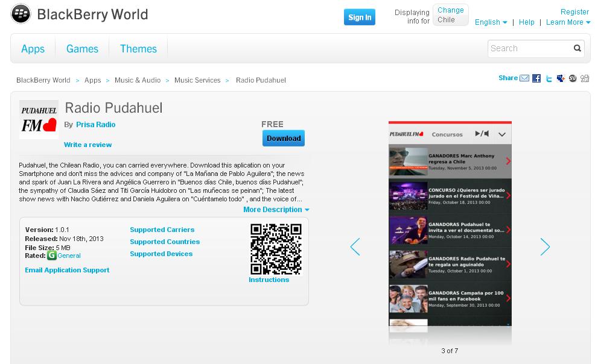
Task: Share via the StumbleUpon icon
Action: (x=573, y=78)
